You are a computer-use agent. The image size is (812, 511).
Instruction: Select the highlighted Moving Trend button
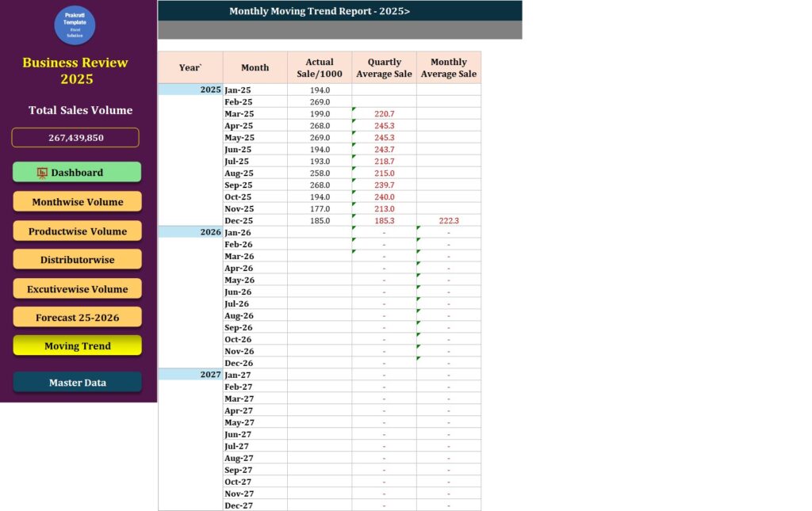coord(77,345)
